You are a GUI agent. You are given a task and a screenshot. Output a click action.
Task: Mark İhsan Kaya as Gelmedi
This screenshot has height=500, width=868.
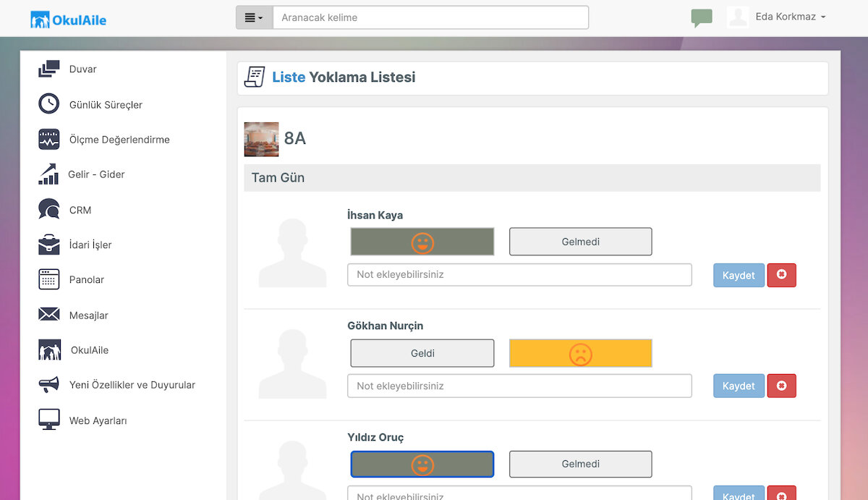pyautogui.click(x=581, y=242)
